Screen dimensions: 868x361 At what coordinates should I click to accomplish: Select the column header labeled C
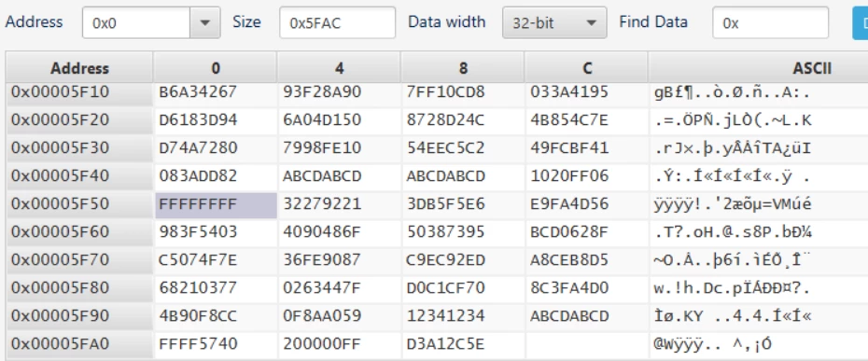click(587, 68)
